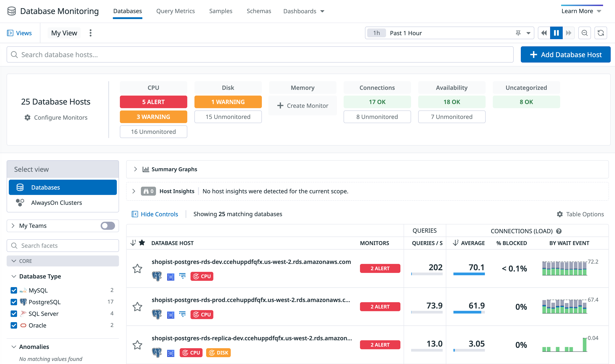The image size is (615, 364).
Task: Expand the Host Insights section
Action: 134,191
